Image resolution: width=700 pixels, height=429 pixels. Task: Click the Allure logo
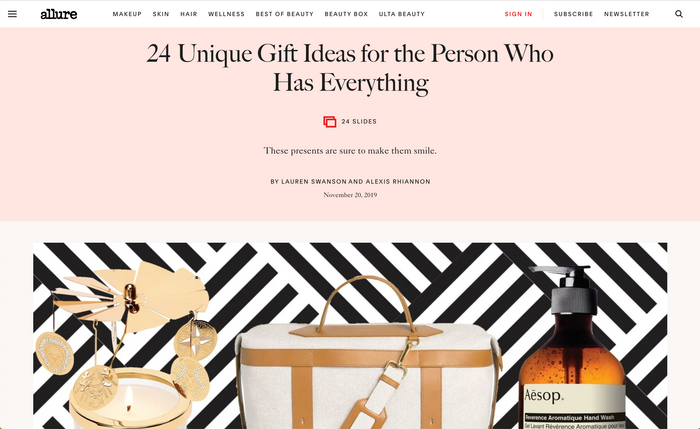click(x=58, y=14)
